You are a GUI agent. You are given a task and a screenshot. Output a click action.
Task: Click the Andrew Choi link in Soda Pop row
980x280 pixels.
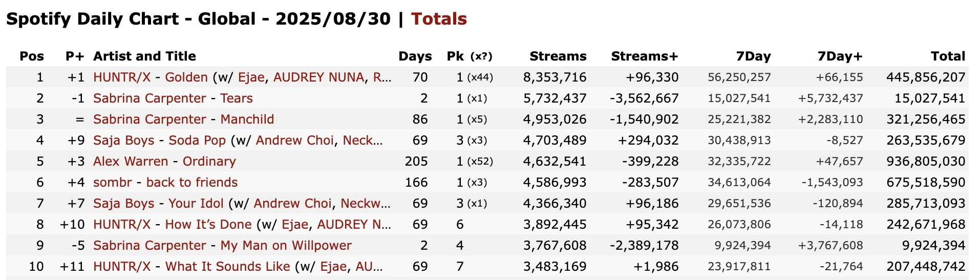coord(294,141)
